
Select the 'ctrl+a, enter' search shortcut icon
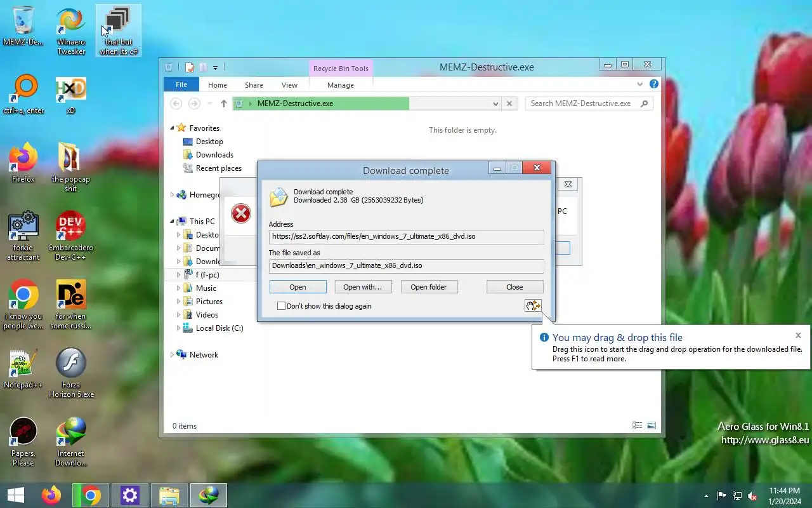[x=23, y=95]
